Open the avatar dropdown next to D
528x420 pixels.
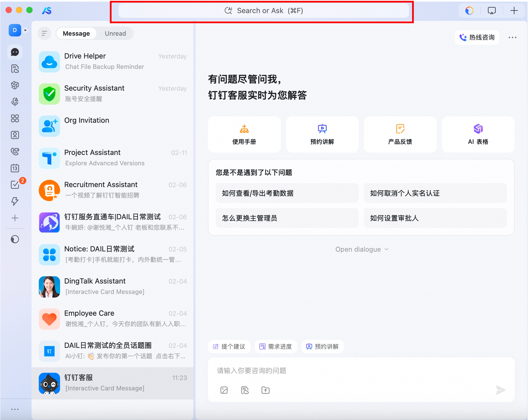click(25, 30)
